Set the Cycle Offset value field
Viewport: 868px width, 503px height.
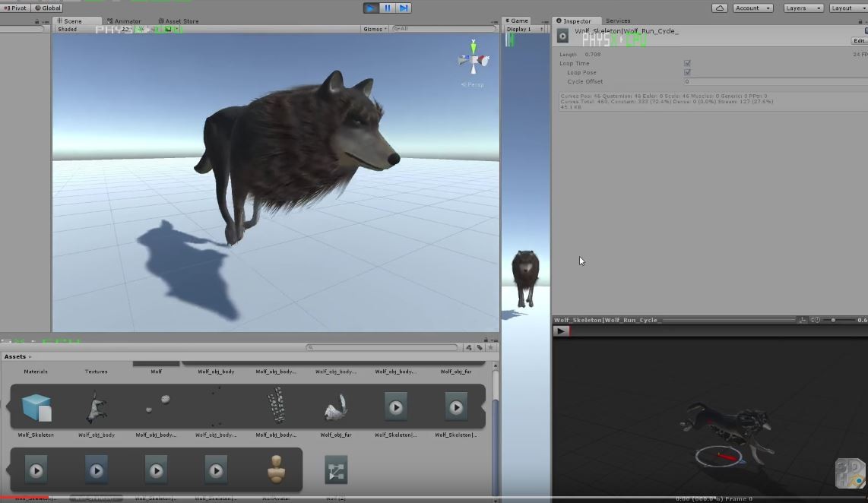(x=722, y=81)
